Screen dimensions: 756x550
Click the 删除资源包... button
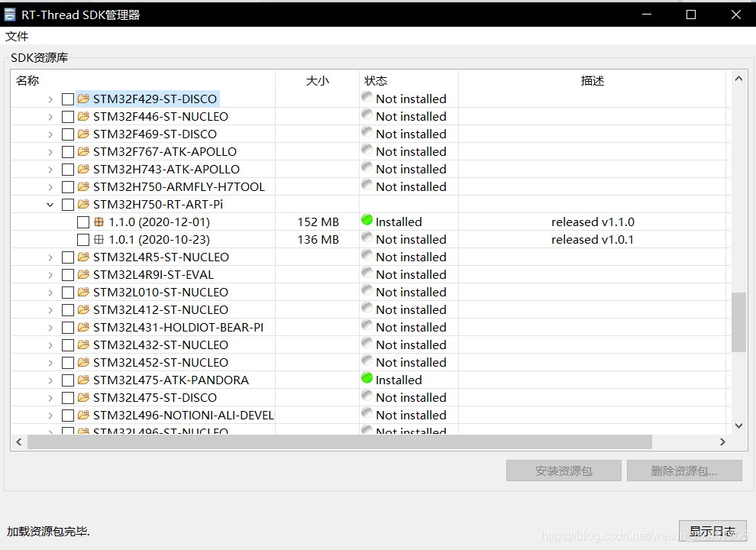684,471
